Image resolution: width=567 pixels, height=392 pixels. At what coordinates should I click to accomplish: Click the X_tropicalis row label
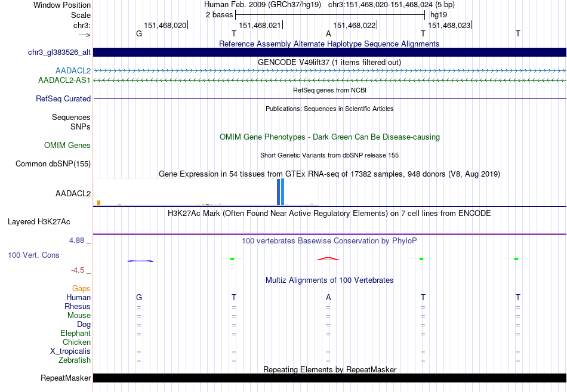point(70,351)
